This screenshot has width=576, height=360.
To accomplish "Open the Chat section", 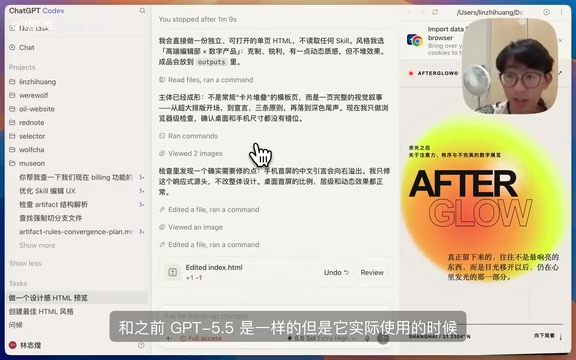I will tap(22, 47).
